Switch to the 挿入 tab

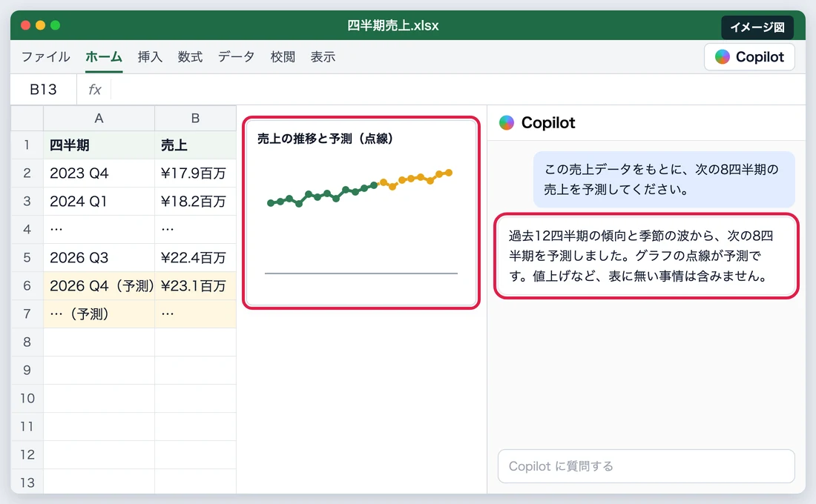150,56
